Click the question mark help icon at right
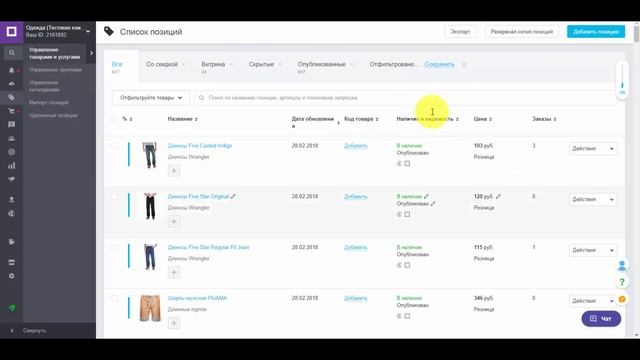 pos(622,282)
